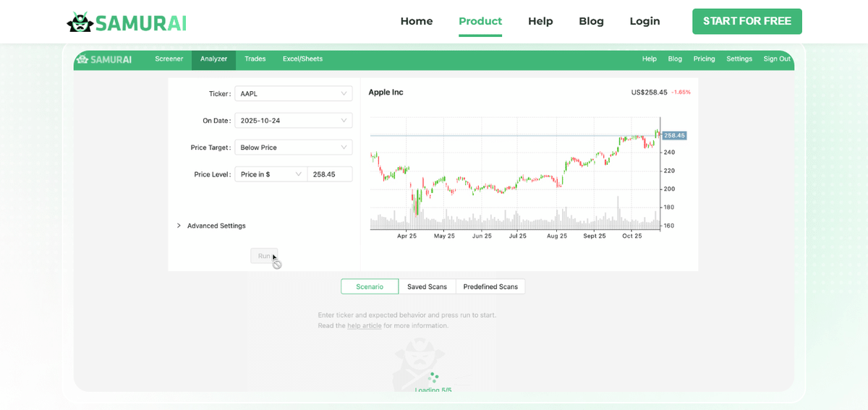Image resolution: width=868 pixels, height=410 pixels.
Task: Open Pricing in the app bar
Action: click(x=704, y=59)
